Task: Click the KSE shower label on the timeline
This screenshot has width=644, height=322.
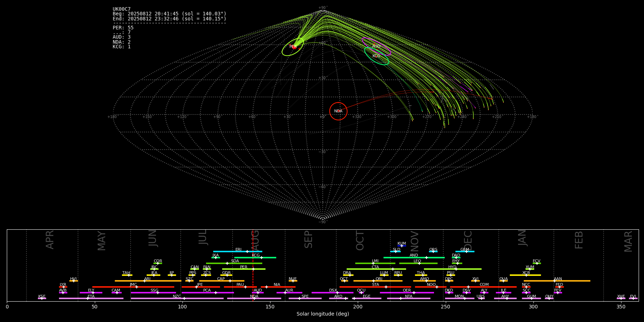Action: pyautogui.click(x=42, y=297)
